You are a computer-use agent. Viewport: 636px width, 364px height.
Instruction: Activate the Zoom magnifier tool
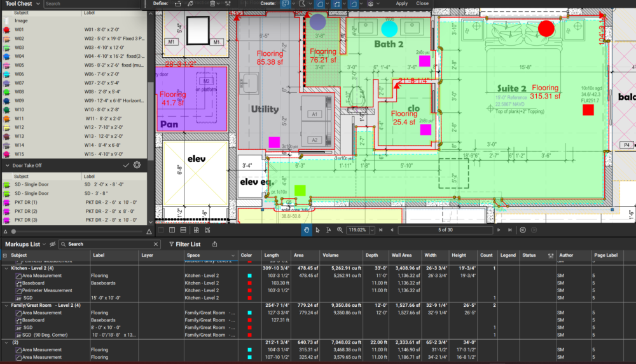(x=340, y=230)
